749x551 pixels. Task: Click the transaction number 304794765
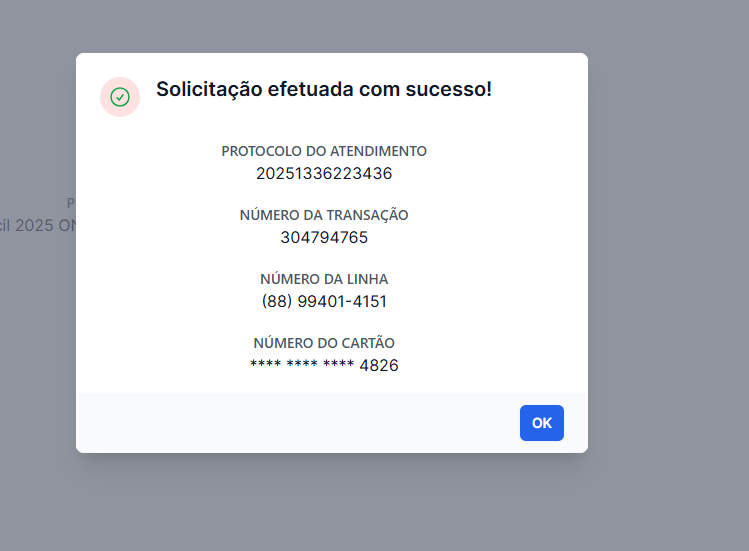pyautogui.click(x=324, y=237)
